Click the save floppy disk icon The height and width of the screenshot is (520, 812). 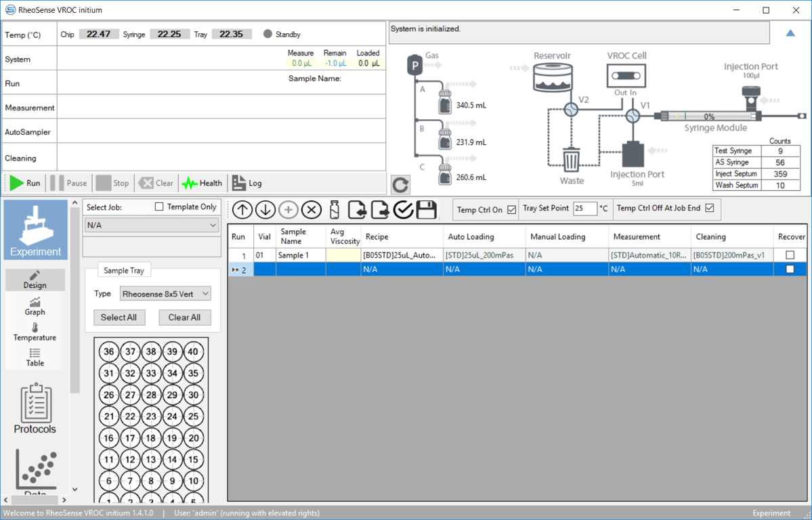426,210
